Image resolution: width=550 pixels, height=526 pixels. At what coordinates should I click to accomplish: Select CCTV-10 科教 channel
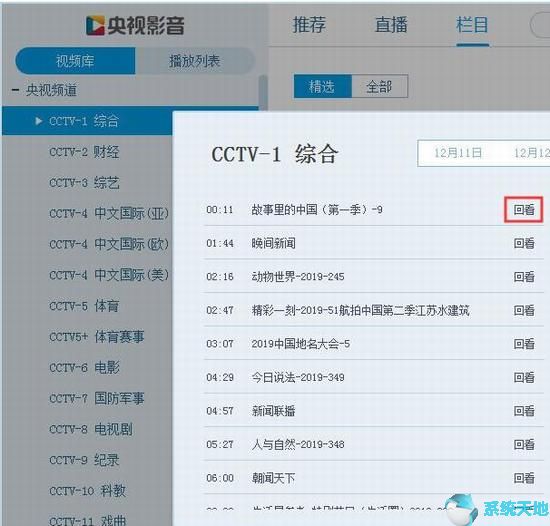[x=87, y=491]
